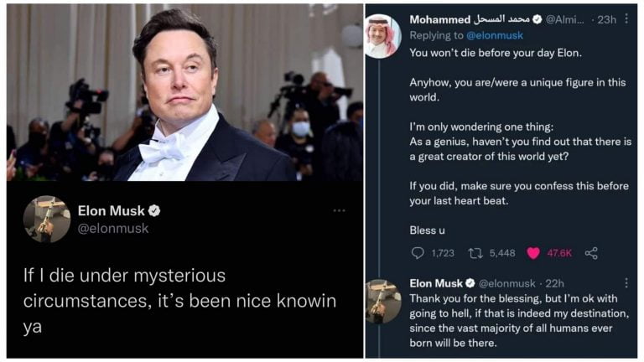Click the share icon on Mohammed's tweet
644x362 pixels.
point(591,252)
